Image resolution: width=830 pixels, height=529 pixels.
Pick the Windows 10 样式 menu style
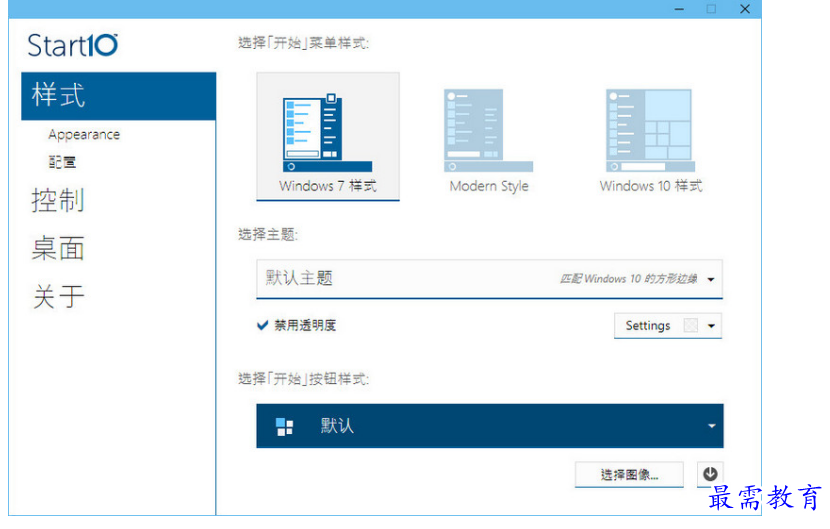[x=651, y=141]
